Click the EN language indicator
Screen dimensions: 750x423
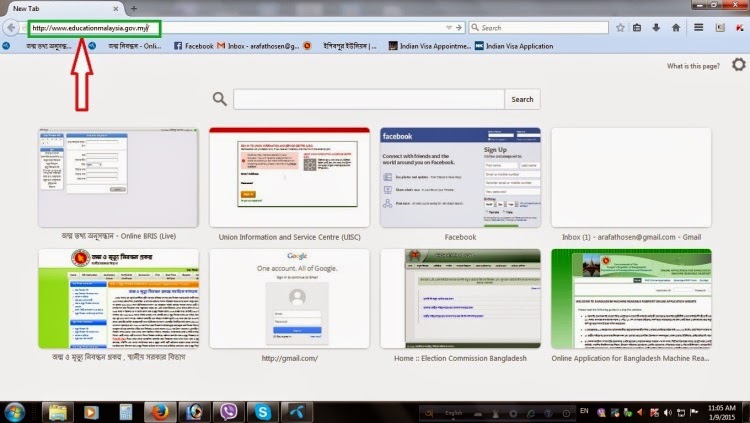(x=584, y=411)
